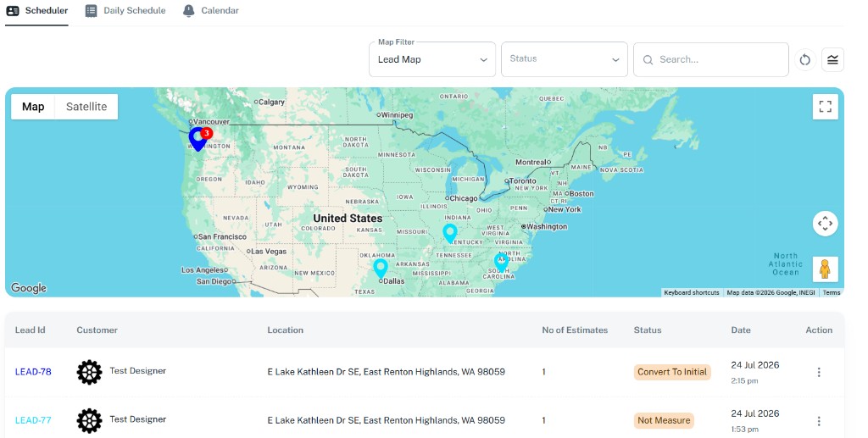Click the cyan map pin in South Carolina
868x438 pixels.
click(x=502, y=262)
